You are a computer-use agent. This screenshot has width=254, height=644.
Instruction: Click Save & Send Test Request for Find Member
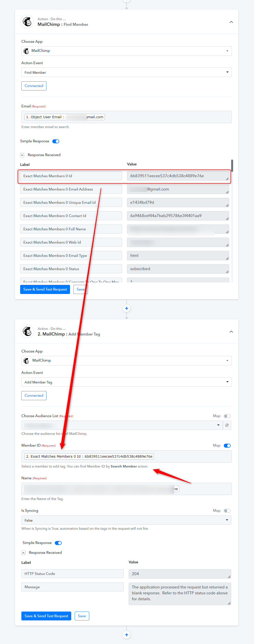45,289
